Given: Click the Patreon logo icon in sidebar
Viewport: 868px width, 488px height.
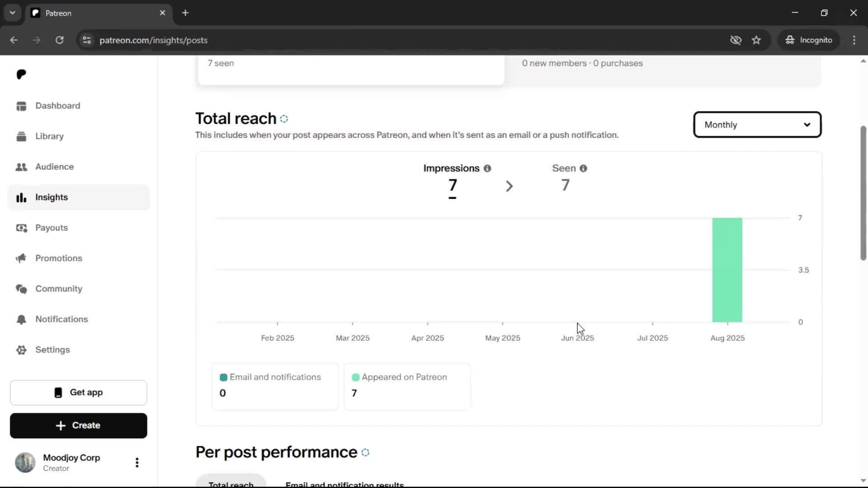Looking at the screenshot, I should (21, 74).
